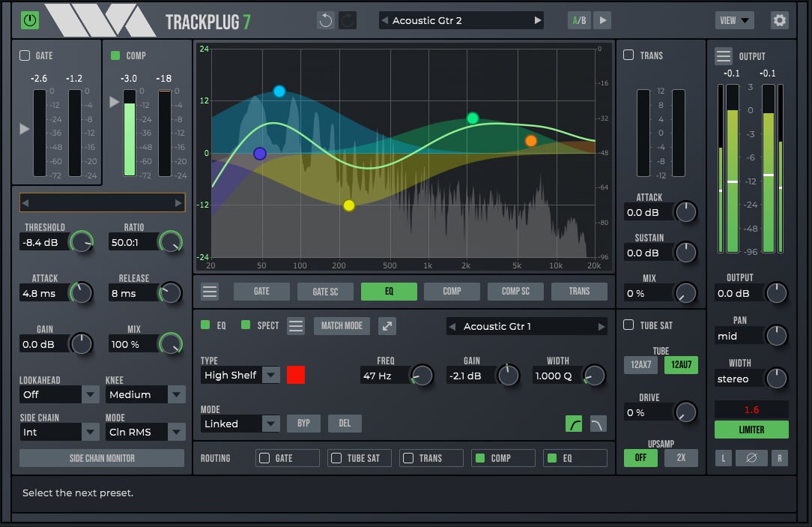812x527 pixels.
Task: Switch to the GATE tab
Action: (x=261, y=291)
